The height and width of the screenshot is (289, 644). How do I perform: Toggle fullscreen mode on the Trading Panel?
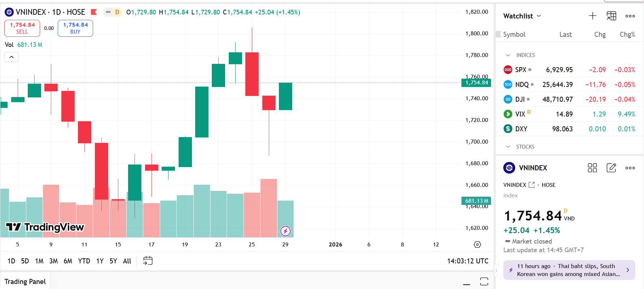pos(485,281)
